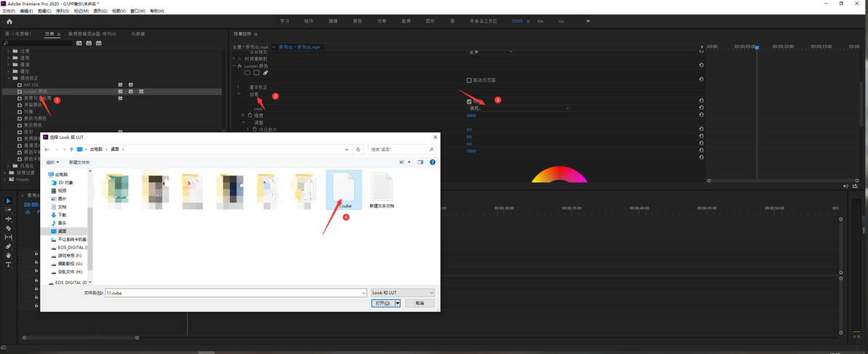Screen dimensions: 868x354
Task: Pick the Hand tool in the toolbox
Action: [8, 256]
